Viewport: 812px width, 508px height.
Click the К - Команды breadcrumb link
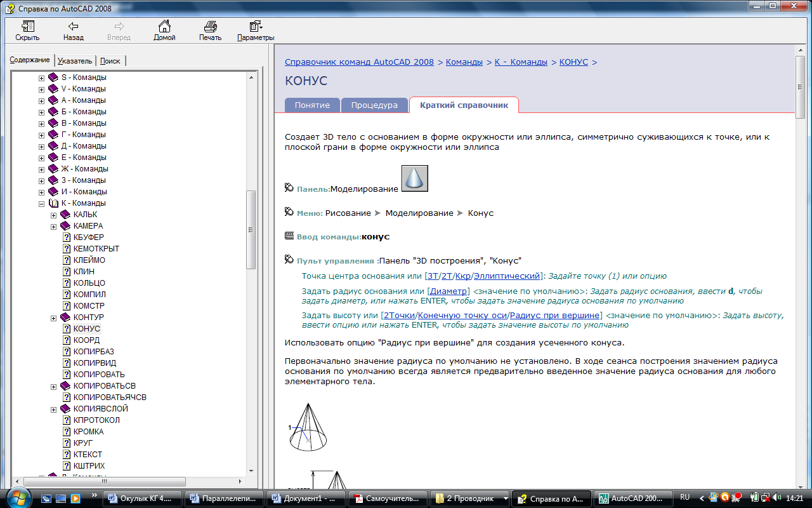pos(521,62)
